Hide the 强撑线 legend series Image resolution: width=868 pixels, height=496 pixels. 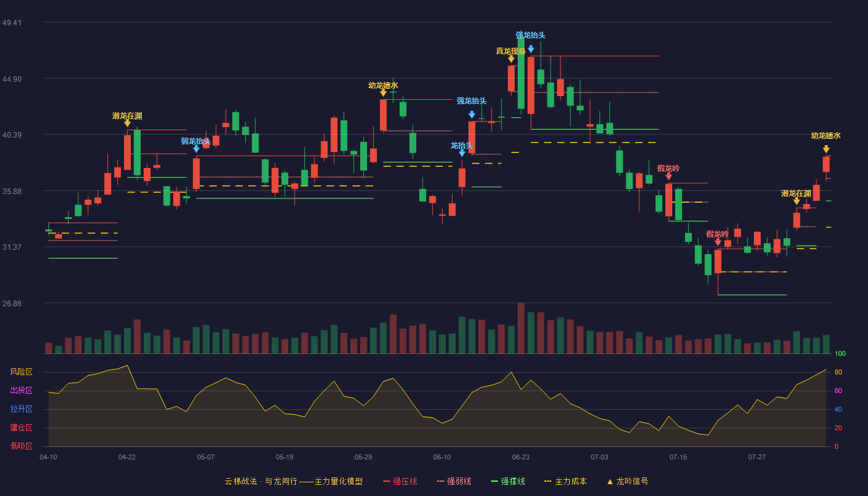[508, 481]
